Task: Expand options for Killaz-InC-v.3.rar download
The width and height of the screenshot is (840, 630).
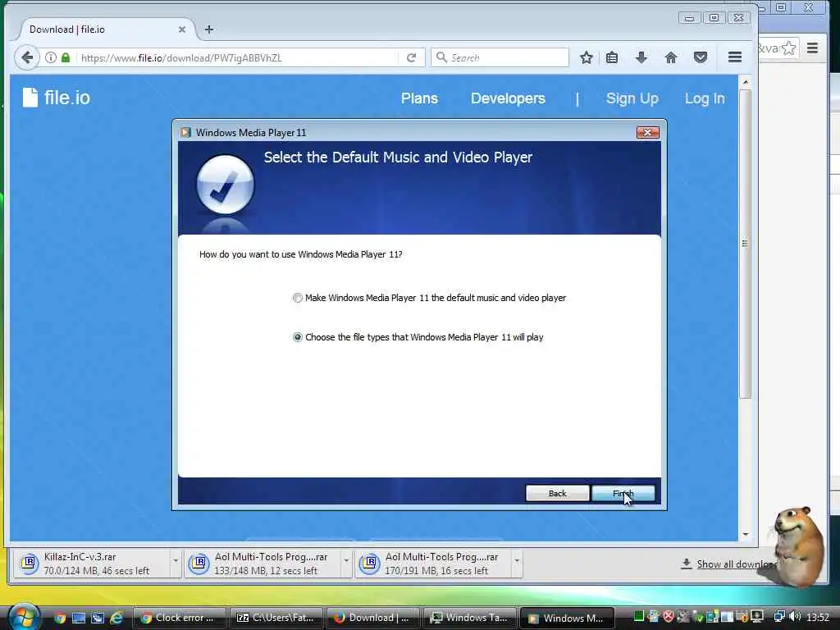Action: [x=176, y=561]
